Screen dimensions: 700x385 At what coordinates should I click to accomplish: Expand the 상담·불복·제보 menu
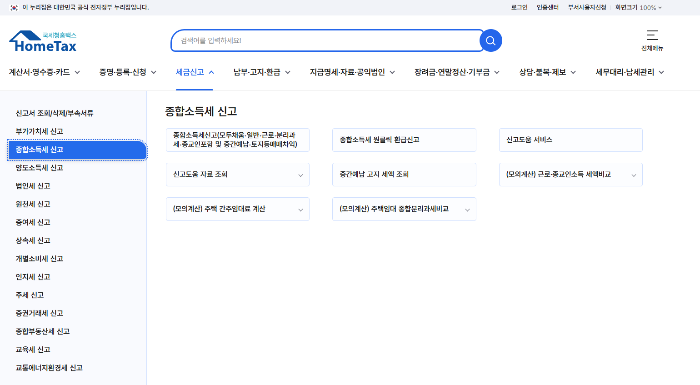[547, 72]
